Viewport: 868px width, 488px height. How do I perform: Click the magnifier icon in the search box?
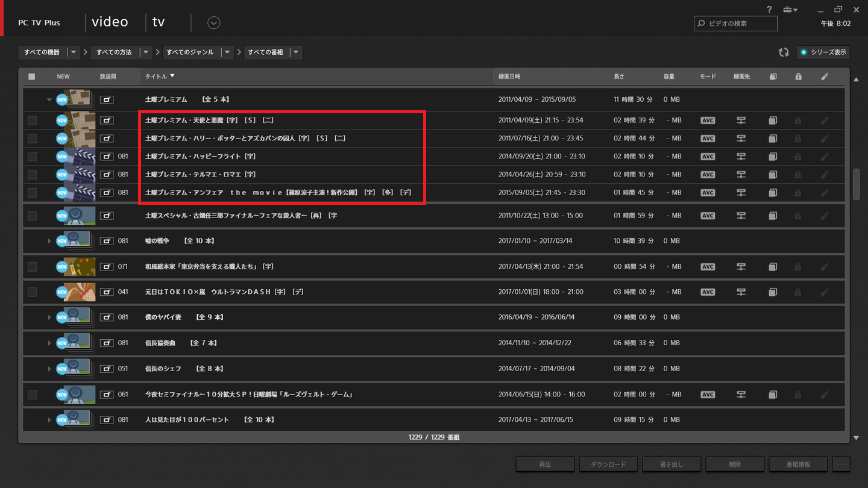pos(700,23)
